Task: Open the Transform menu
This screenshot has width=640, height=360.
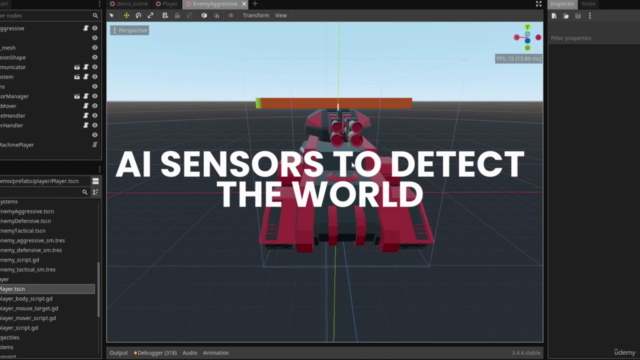Action: (256, 16)
